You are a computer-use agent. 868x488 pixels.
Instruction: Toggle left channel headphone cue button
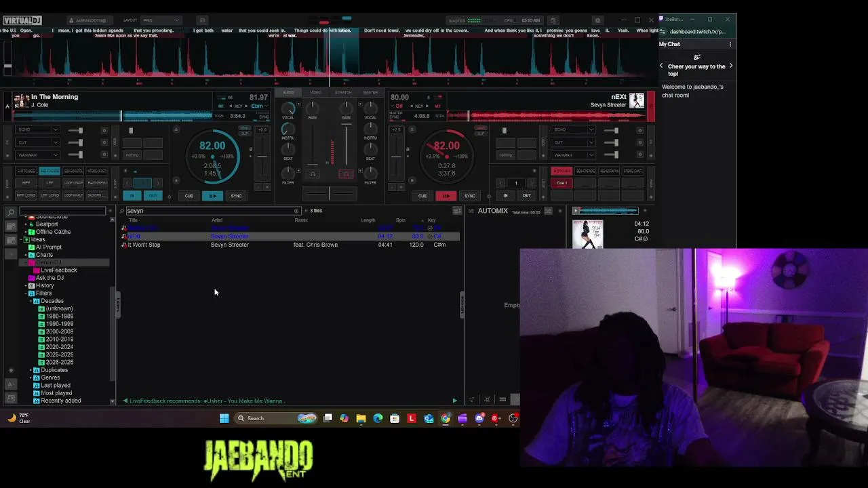313,174
